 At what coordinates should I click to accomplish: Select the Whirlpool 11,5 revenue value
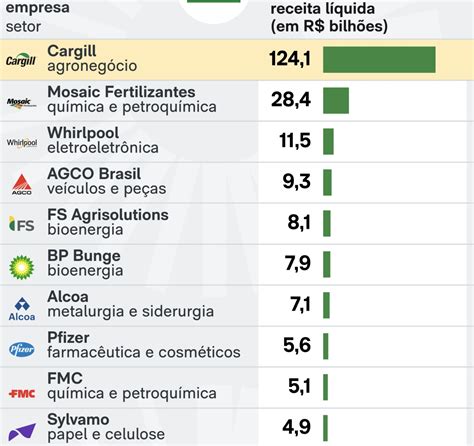(x=295, y=140)
